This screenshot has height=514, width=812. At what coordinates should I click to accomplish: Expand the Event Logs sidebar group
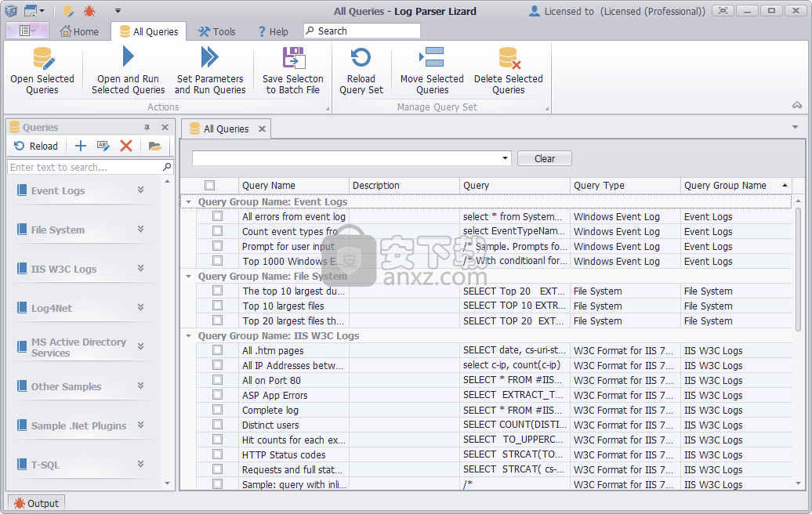pyautogui.click(x=140, y=190)
